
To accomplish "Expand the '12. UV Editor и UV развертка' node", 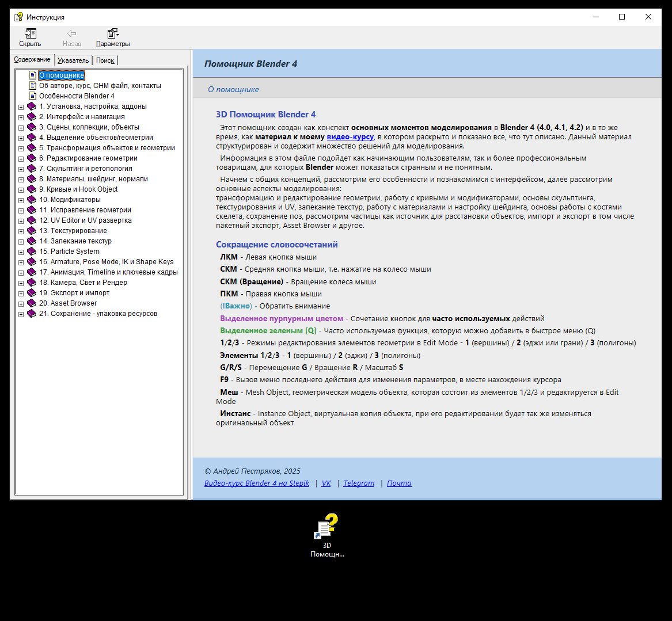I will pos(21,221).
